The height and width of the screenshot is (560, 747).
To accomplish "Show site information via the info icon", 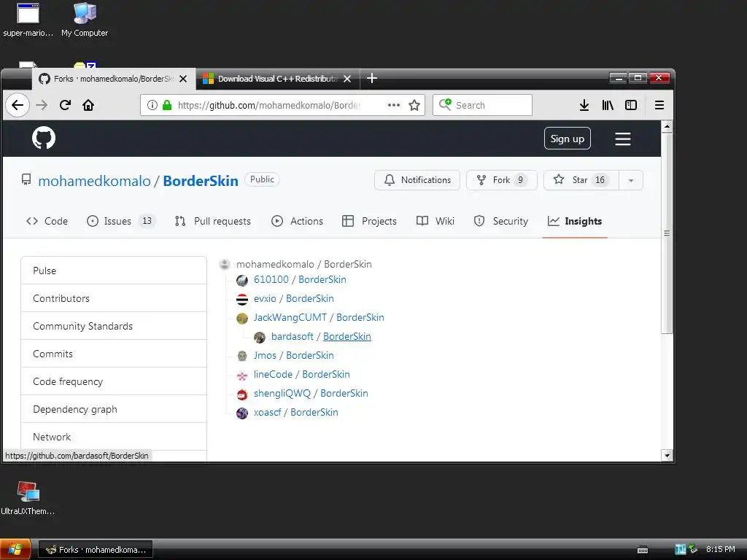I will 152,105.
